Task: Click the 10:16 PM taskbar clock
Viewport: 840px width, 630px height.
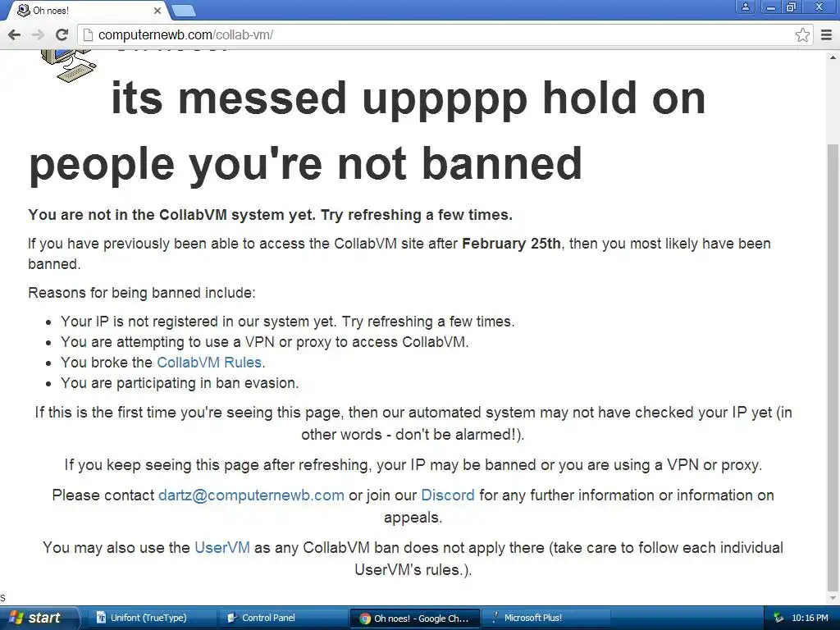Action: [x=810, y=619]
